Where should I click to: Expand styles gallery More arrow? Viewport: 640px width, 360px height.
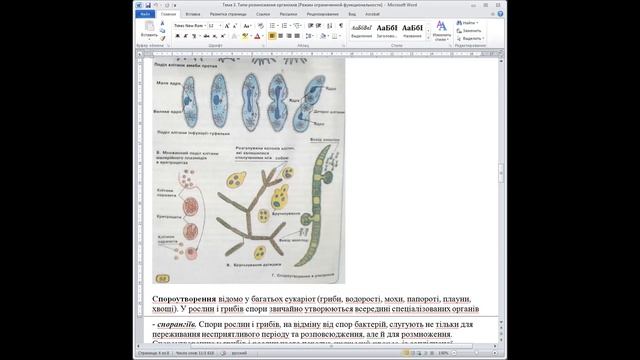(x=428, y=38)
